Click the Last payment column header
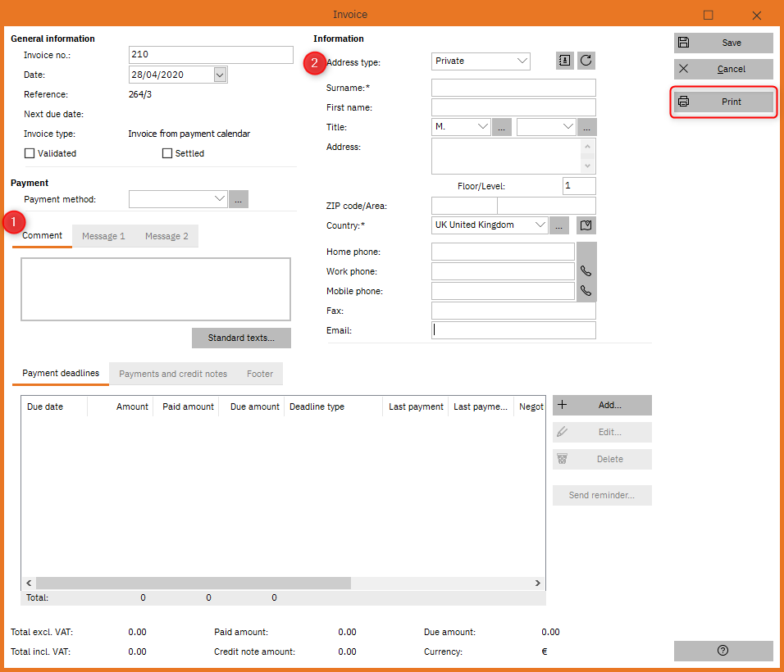Viewport: 784px width, 672px height. 415,406
